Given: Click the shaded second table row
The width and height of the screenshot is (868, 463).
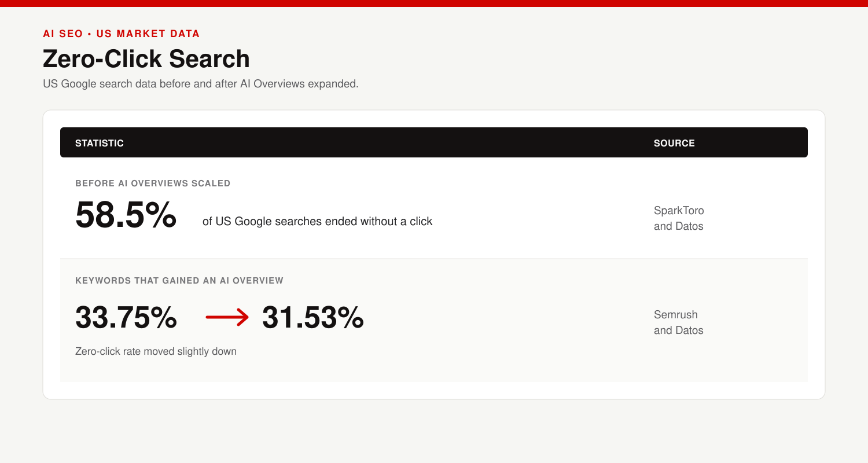Looking at the screenshot, I should [x=434, y=320].
